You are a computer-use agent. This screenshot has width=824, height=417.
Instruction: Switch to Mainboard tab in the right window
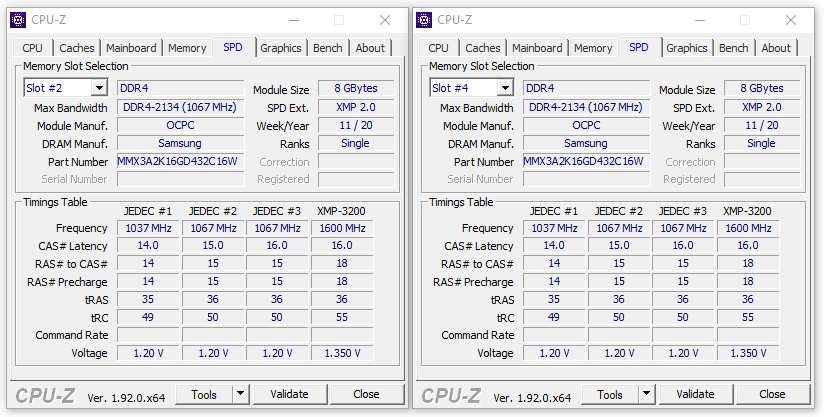[537, 48]
